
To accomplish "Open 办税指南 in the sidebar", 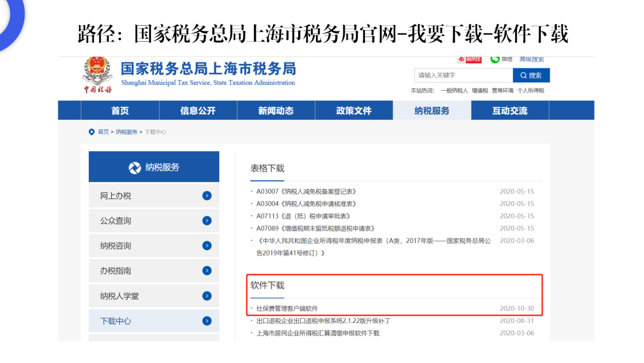I will click(154, 270).
